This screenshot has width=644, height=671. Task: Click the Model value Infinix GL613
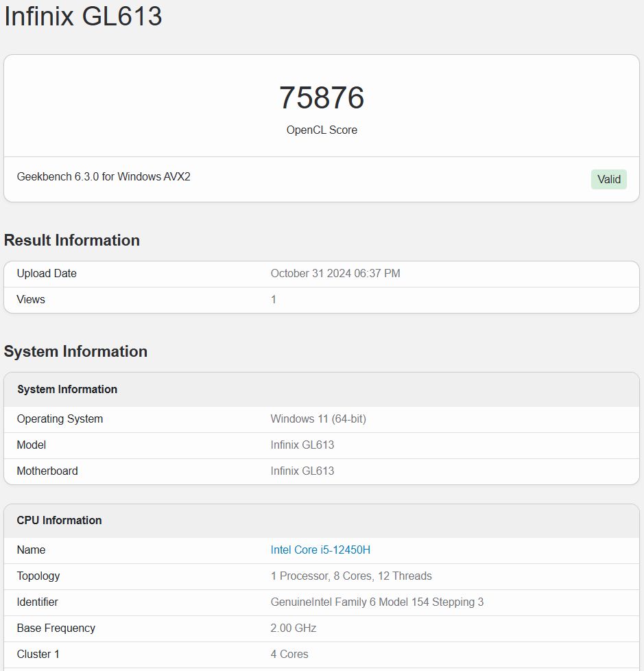pos(302,445)
